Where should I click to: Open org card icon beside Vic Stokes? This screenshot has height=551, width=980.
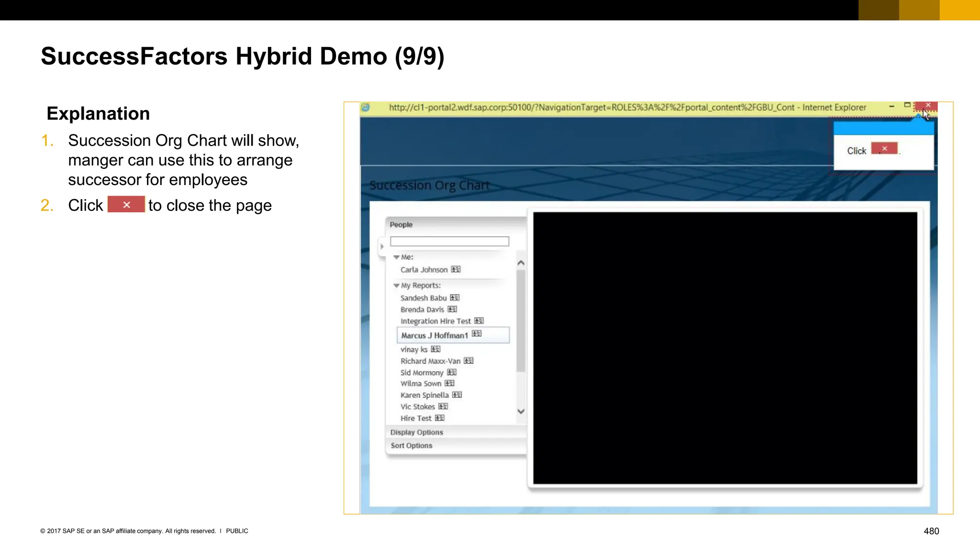tap(443, 406)
